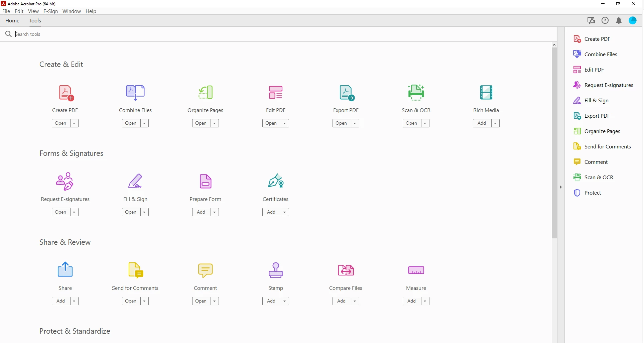Expand the Organize Pages dropdown arrow
The width and height of the screenshot is (644, 343).
click(215, 123)
